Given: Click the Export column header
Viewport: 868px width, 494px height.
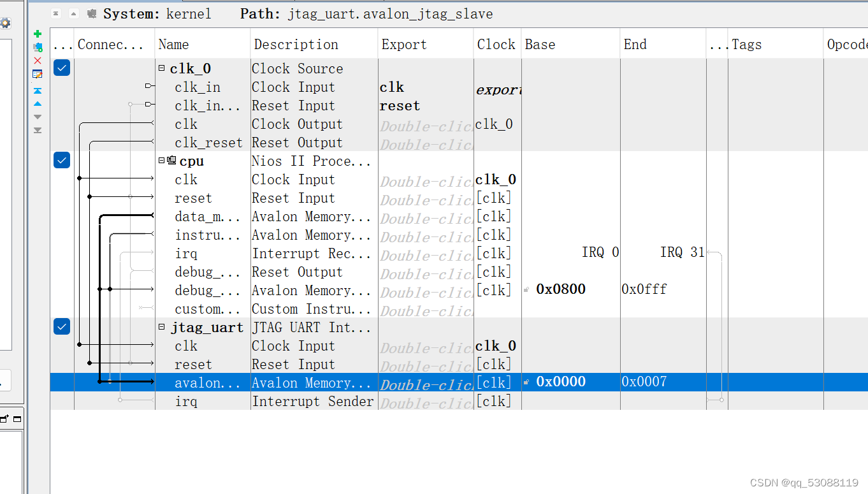Looking at the screenshot, I should pyautogui.click(x=426, y=44).
